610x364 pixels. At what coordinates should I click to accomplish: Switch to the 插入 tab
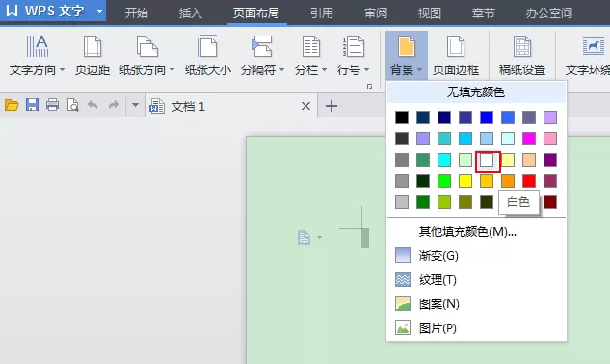pos(191,13)
